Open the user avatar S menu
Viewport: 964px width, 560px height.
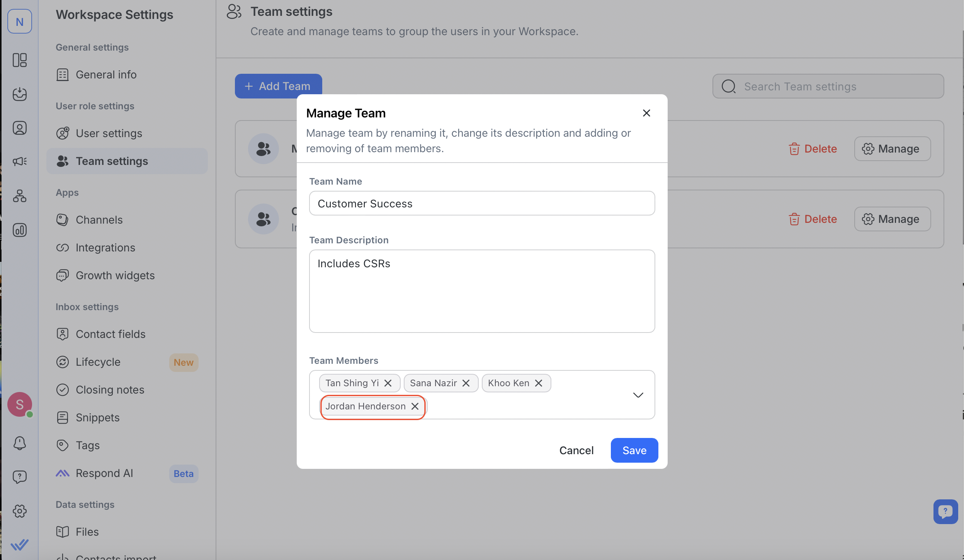[x=20, y=404]
